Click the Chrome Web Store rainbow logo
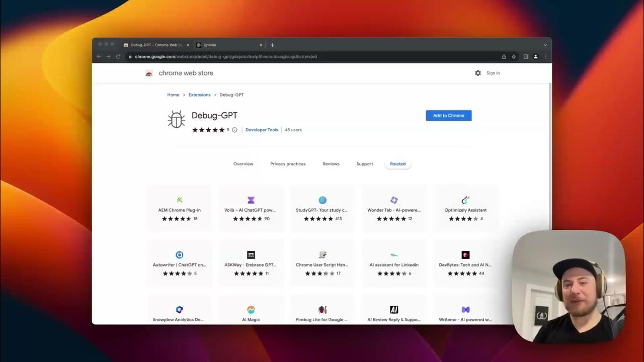Image resolution: width=644 pixels, height=362 pixels. pos(149,73)
